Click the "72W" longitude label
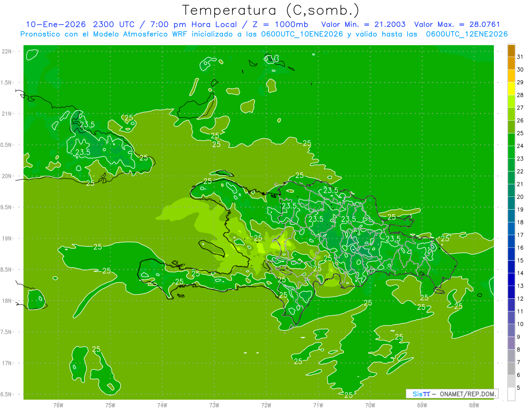 click(x=266, y=405)
